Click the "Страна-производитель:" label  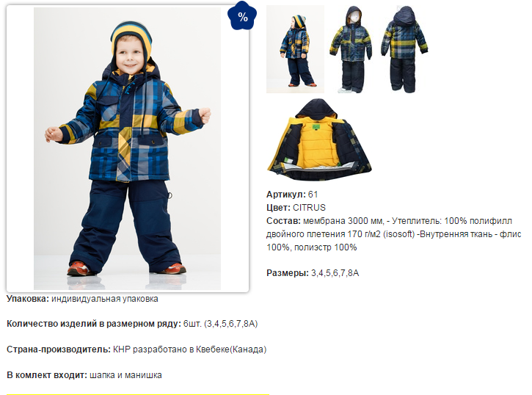click(59, 349)
